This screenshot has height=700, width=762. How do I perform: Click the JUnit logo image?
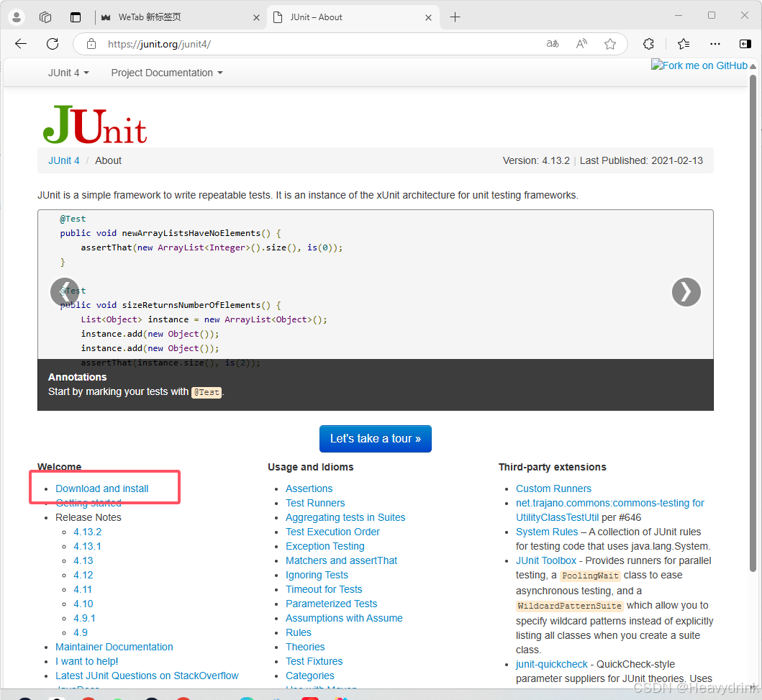[95, 124]
